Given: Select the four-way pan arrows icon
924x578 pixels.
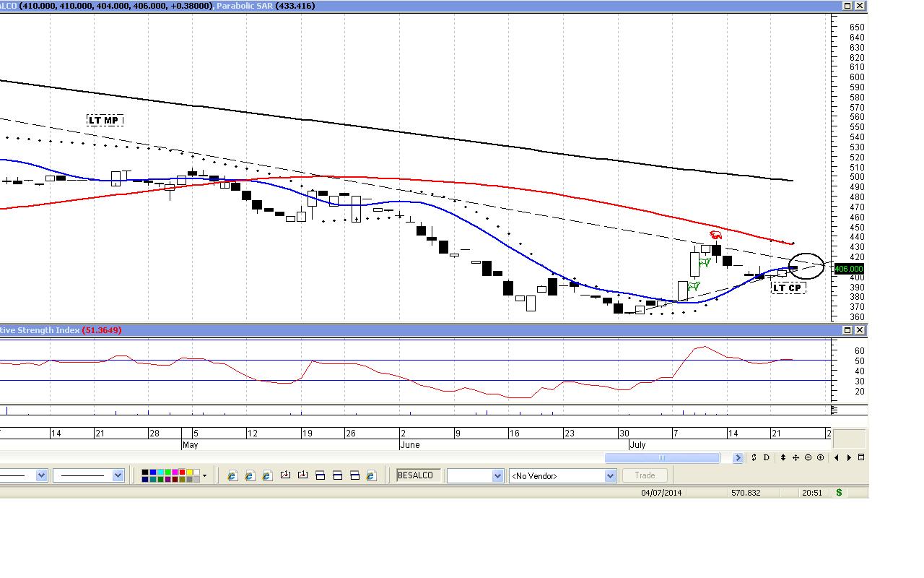Looking at the screenshot, I should pos(796,457).
